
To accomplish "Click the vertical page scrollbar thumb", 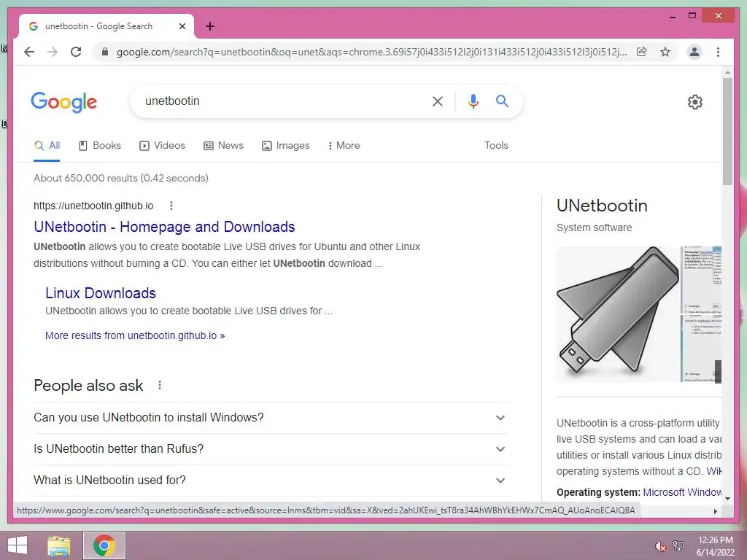I will click(727, 131).
